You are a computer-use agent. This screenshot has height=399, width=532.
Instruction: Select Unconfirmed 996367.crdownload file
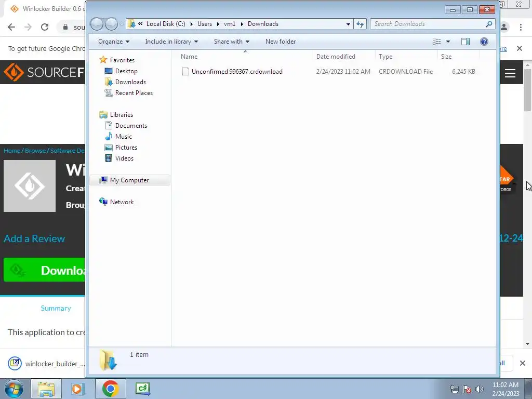[x=237, y=72]
